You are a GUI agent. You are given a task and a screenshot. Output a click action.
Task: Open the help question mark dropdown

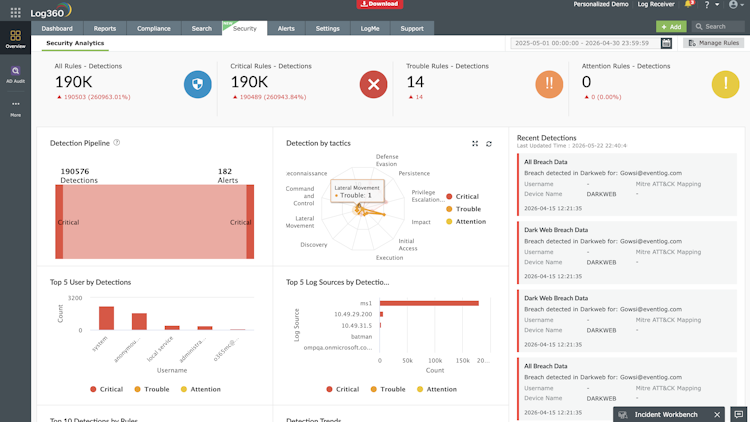[x=711, y=5]
